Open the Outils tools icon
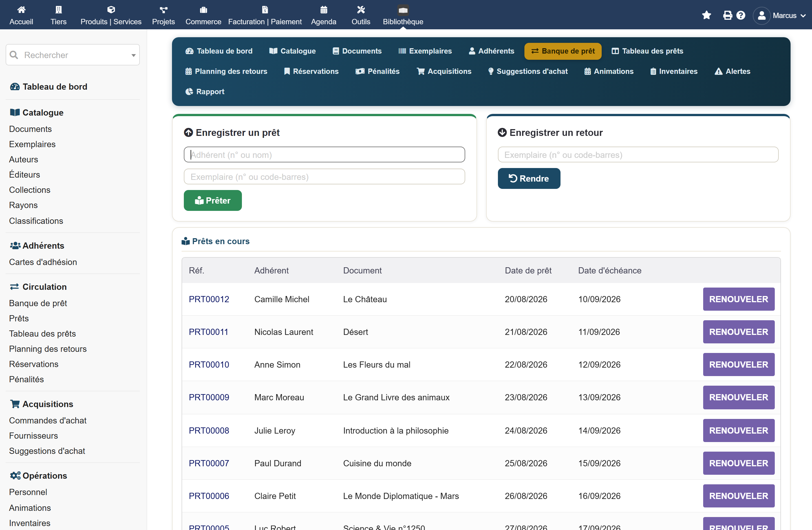 (361, 10)
